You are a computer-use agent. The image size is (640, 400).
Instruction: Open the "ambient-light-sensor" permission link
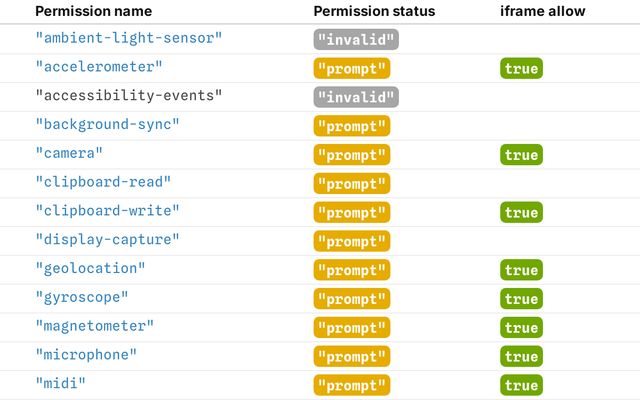(129, 38)
